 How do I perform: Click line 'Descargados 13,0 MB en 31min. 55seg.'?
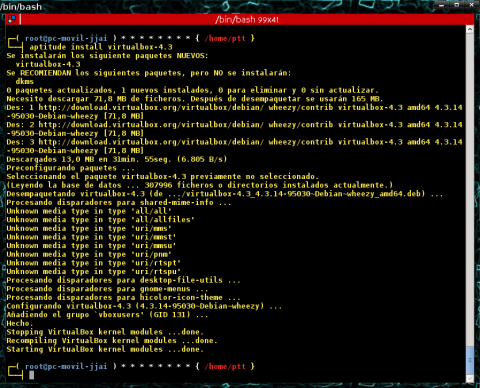click(x=117, y=159)
